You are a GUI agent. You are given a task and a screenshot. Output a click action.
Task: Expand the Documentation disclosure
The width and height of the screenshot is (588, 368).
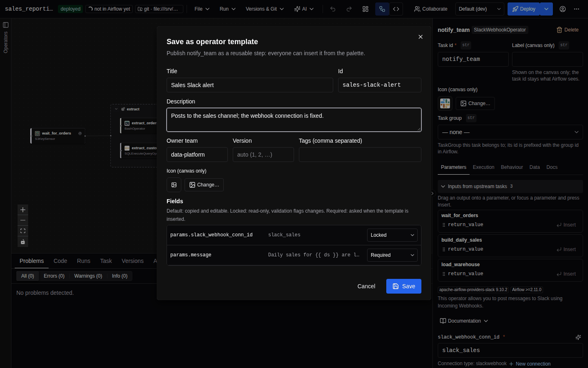tap(464, 321)
